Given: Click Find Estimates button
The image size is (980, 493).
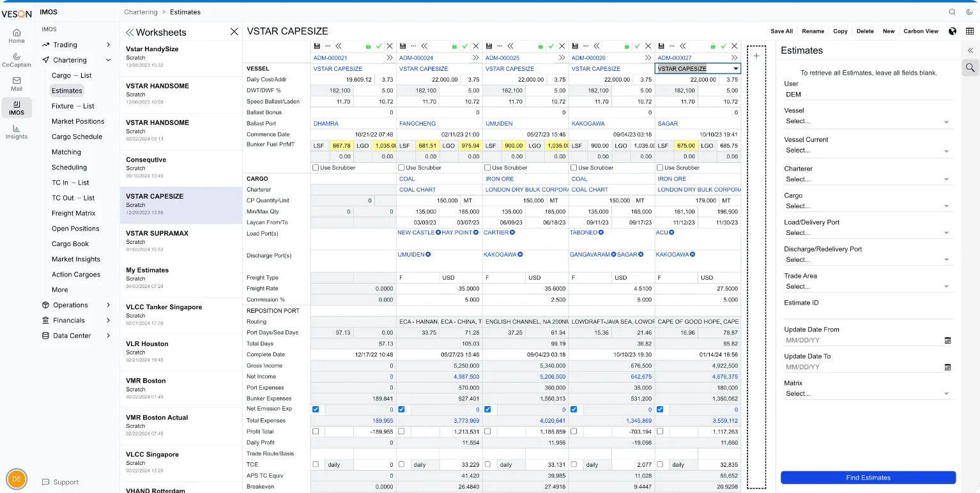Looking at the screenshot, I should [x=868, y=478].
